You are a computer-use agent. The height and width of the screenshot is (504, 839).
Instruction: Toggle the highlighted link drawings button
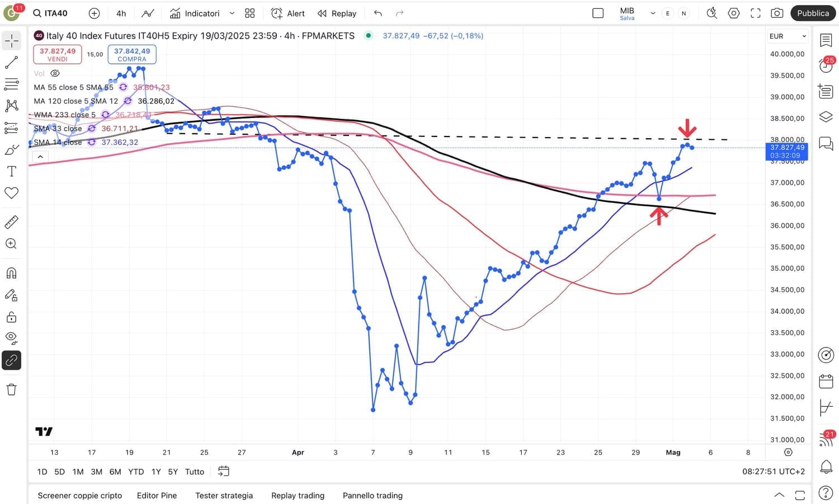(x=12, y=361)
